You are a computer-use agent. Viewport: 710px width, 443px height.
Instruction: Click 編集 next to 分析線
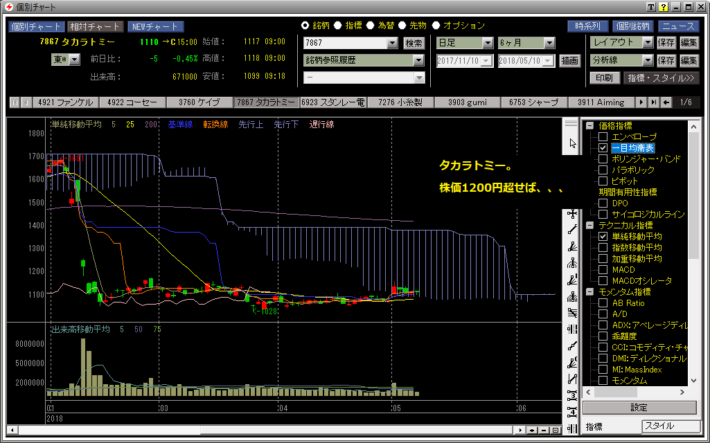(x=689, y=60)
